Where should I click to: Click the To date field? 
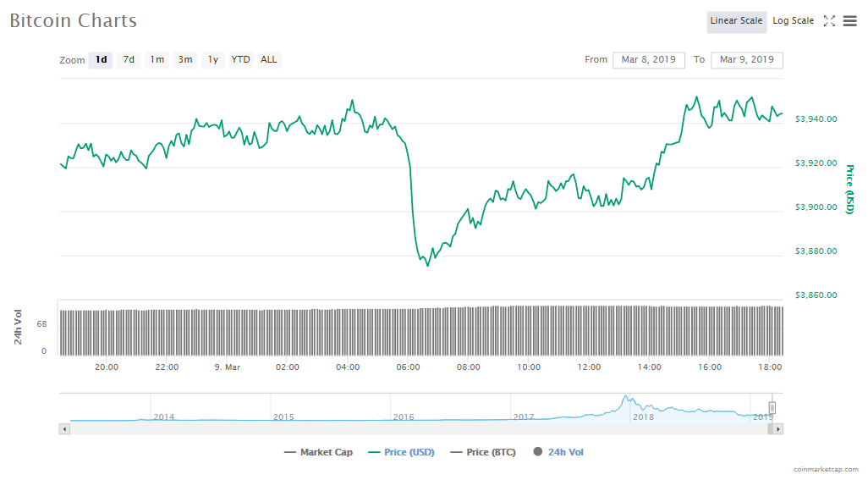(747, 60)
